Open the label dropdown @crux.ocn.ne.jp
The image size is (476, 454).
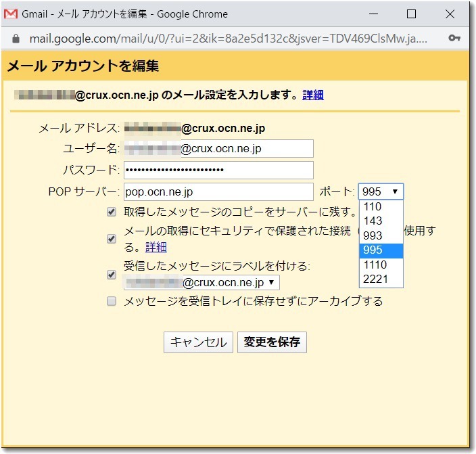point(201,283)
